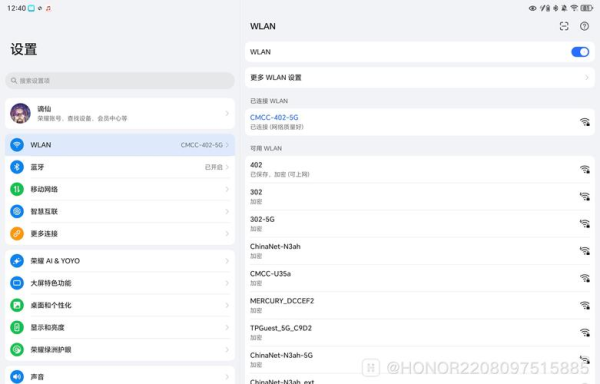
Task: Tap the 显示和亮度 green icon
Action: (x=17, y=327)
